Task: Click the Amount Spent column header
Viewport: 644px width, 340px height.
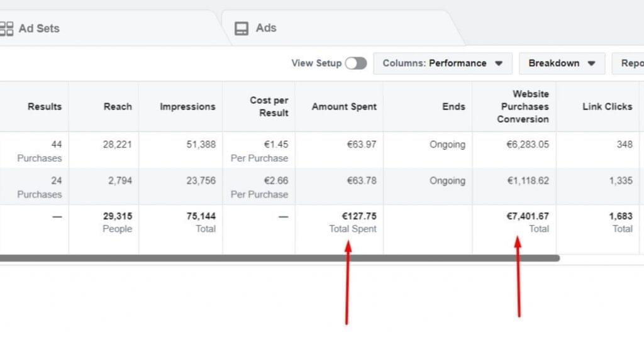Action: [x=344, y=107]
